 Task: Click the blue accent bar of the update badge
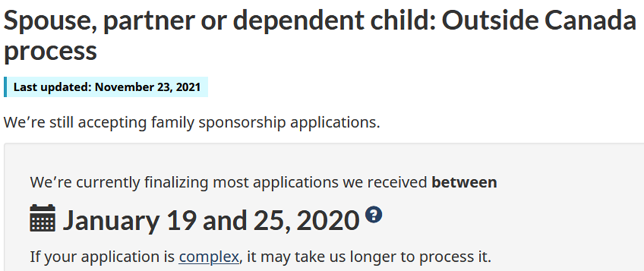click(5, 87)
